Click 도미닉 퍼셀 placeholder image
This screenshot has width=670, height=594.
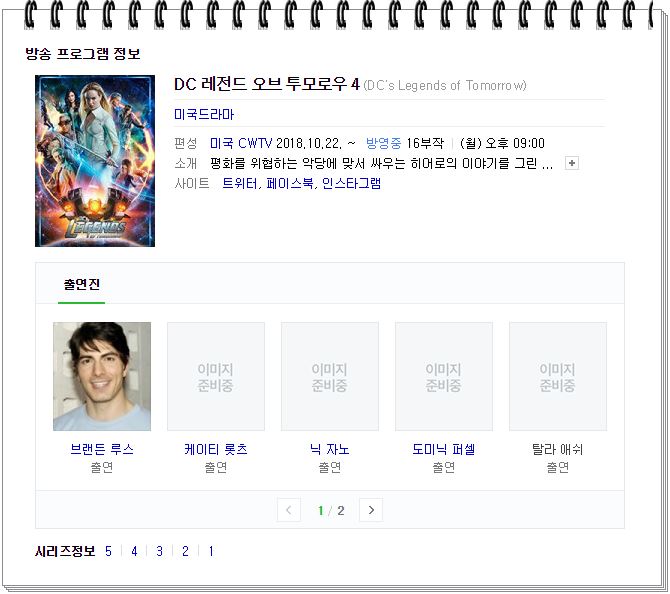(444, 376)
